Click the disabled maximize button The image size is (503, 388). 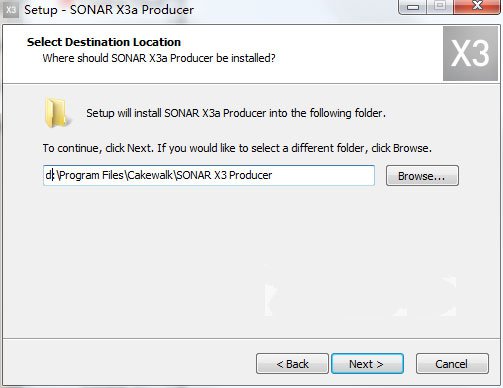coord(440,7)
